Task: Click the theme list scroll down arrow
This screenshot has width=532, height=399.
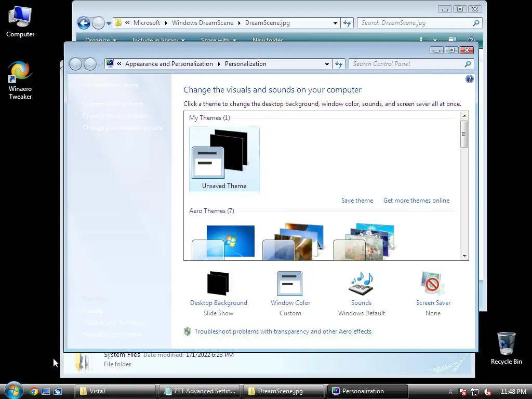Action: [464, 256]
